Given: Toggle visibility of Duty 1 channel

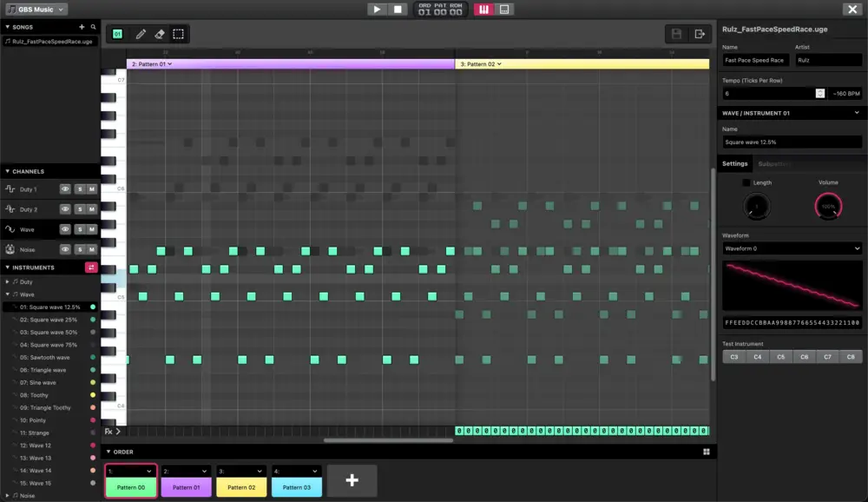Looking at the screenshot, I should click(x=65, y=189).
